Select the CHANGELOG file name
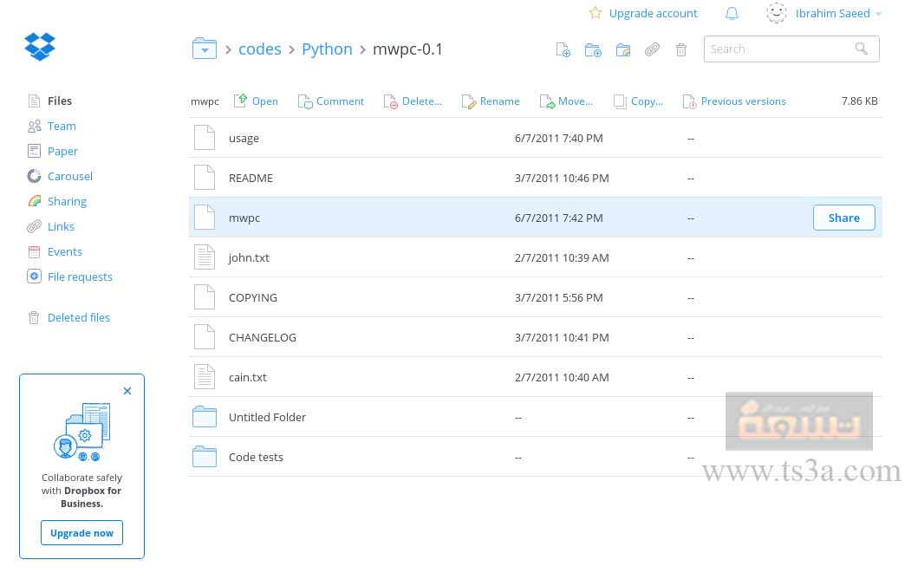The image size is (924, 579). click(263, 337)
